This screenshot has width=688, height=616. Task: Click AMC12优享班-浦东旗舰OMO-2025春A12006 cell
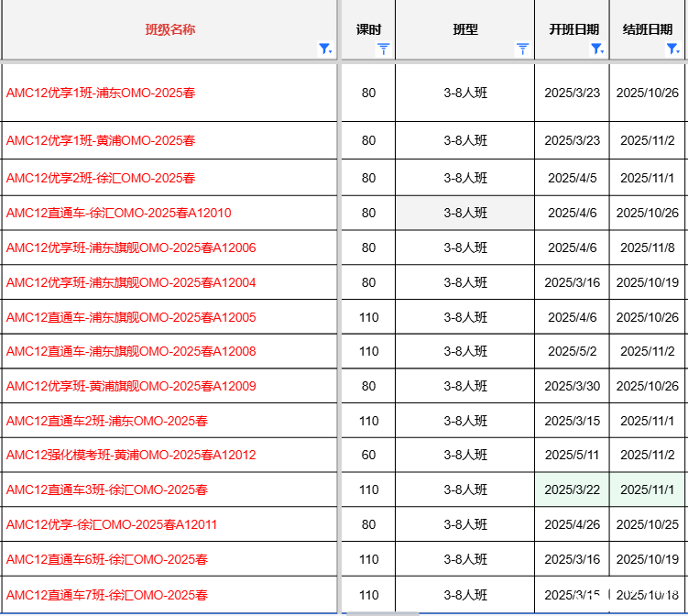click(x=169, y=247)
